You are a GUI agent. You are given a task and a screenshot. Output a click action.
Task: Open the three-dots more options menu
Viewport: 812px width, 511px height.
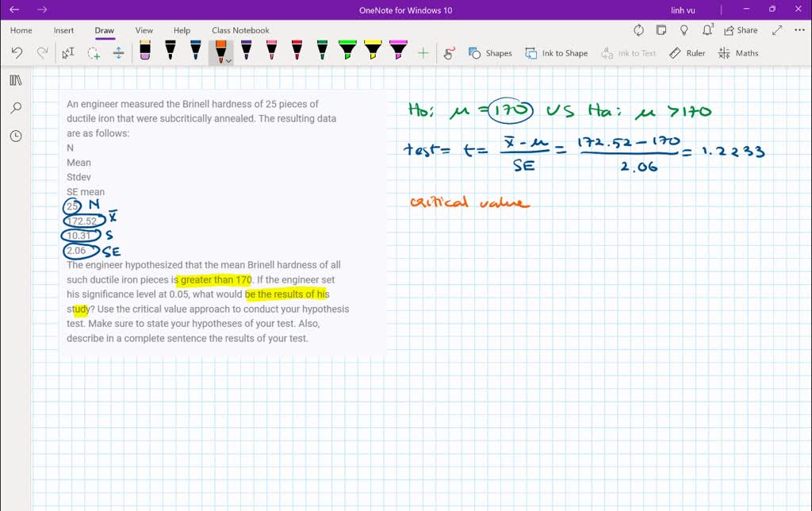click(799, 30)
